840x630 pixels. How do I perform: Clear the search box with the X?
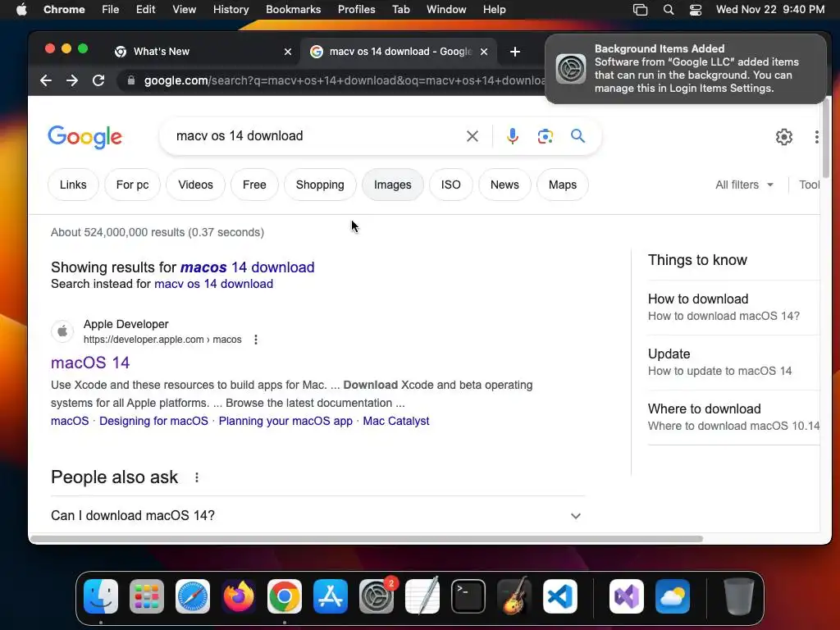click(x=472, y=136)
